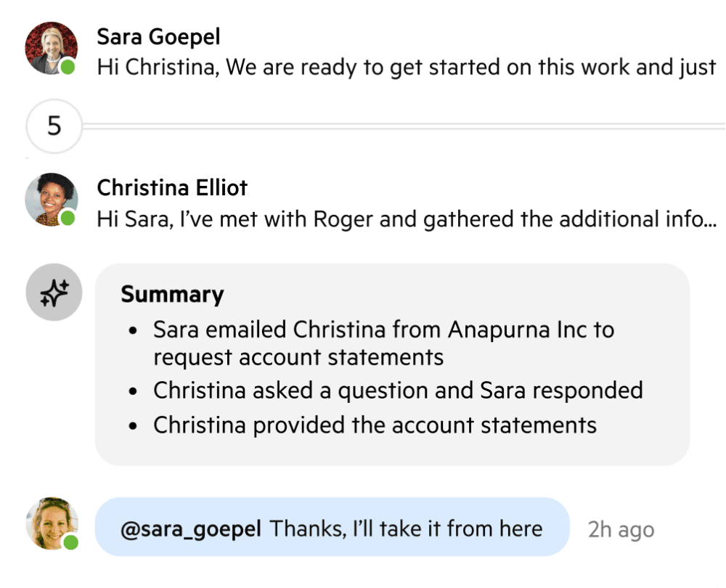Image resolution: width=726 pixels, height=588 pixels.
Task: Open Sara's "Hi Christina" message preview
Action: click(407, 68)
